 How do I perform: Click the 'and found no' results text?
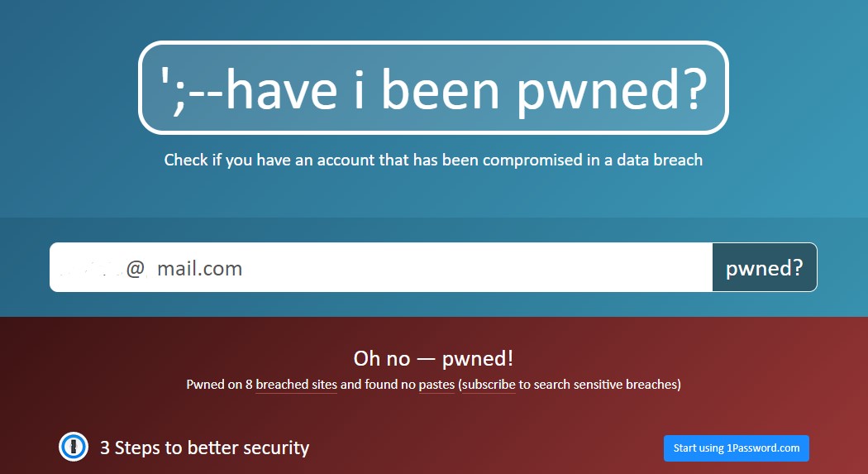378,385
